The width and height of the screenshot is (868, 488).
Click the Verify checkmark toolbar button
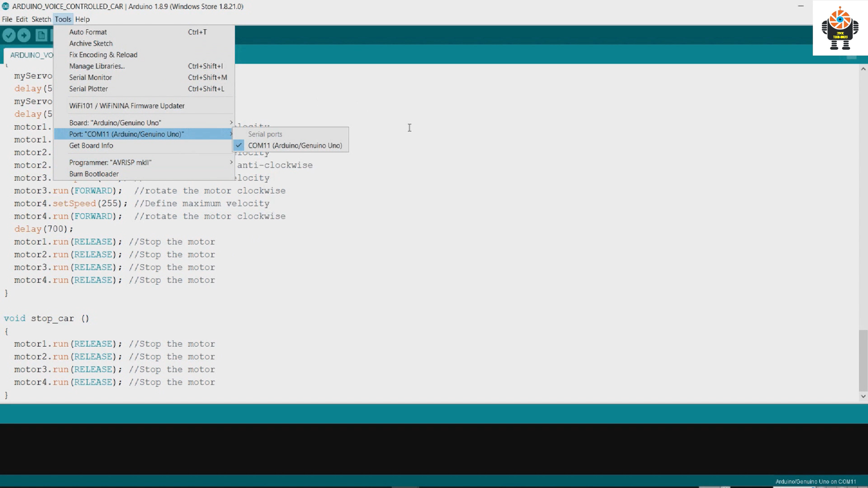click(9, 35)
